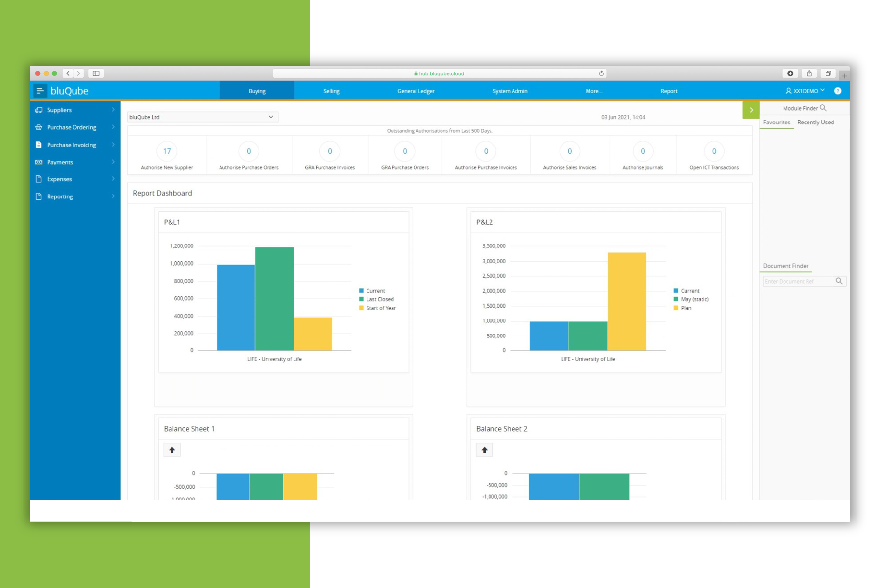
Task: Open the bluQube Ltd company dropdown
Action: click(x=203, y=117)
